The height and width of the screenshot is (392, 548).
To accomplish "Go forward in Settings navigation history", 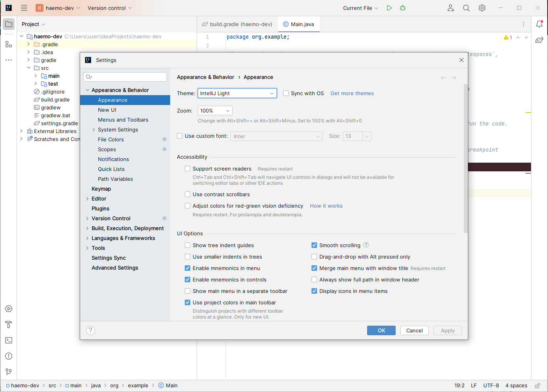I will pos(454,77).
